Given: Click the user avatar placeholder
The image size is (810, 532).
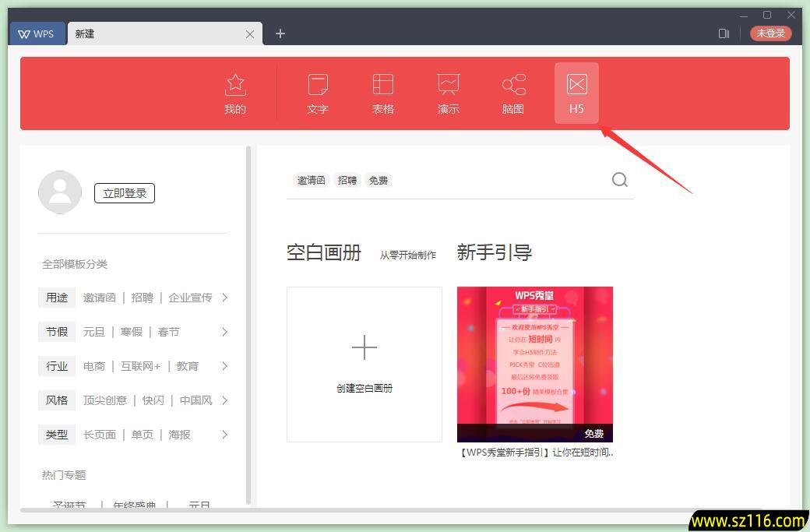Looking at the screenshot, I should click(x=60, y=192).
